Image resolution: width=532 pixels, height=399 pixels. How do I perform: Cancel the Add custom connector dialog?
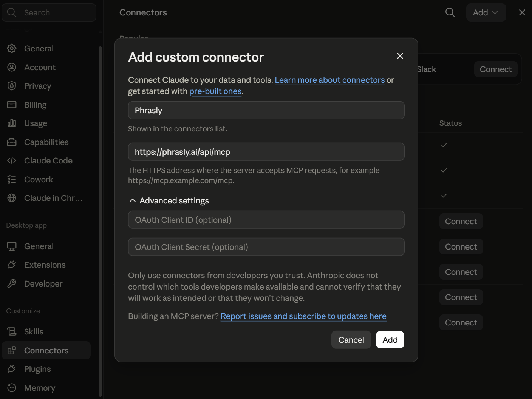[x=351, y=340]
